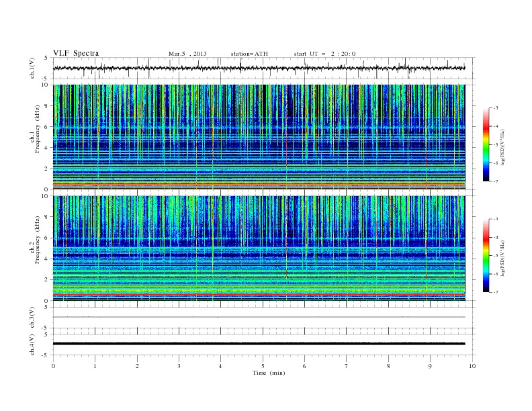Click the "9" minute tick label
This screenshot has height=411, width=532.
430,366
